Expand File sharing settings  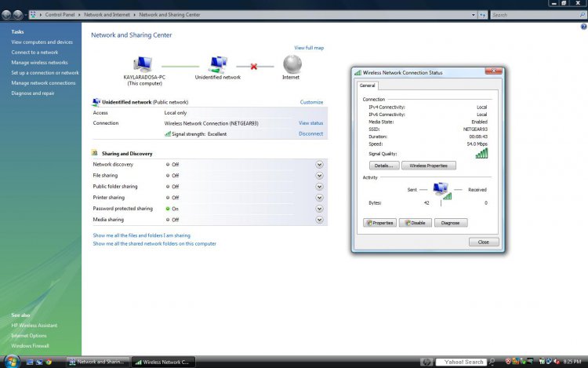pyautogui.click(x=319, y=176)
